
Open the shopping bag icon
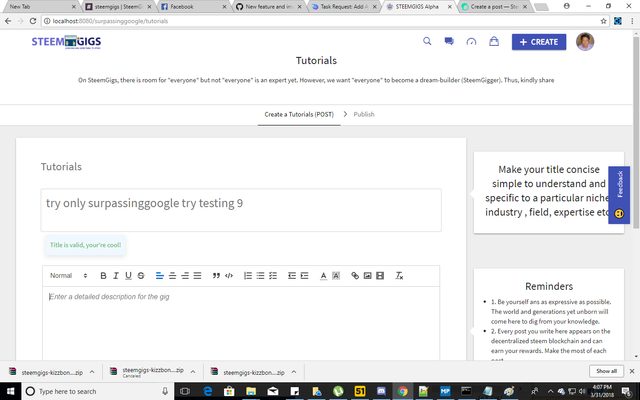[x=494, y=41]
